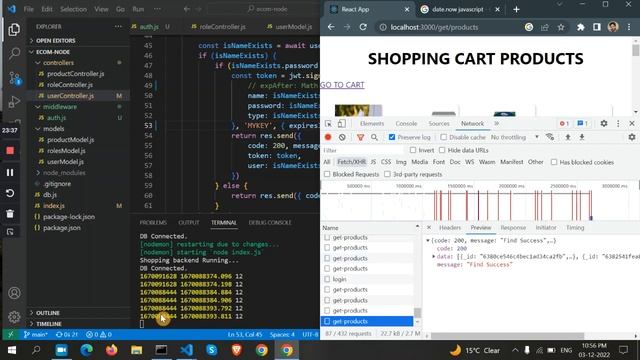Screen dimensions: 640x360
Task: Open package.json in the explorer
Action: (x=62, y=228)
